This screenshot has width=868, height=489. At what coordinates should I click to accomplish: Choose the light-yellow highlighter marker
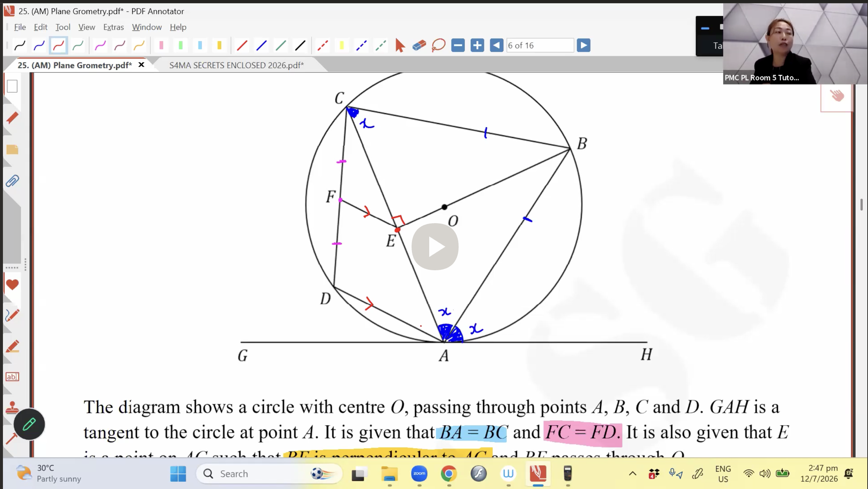[342, 46]
